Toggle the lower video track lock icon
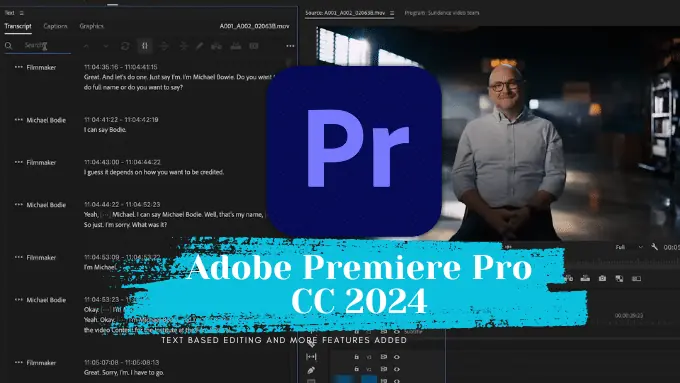 [x=356, y=369]
